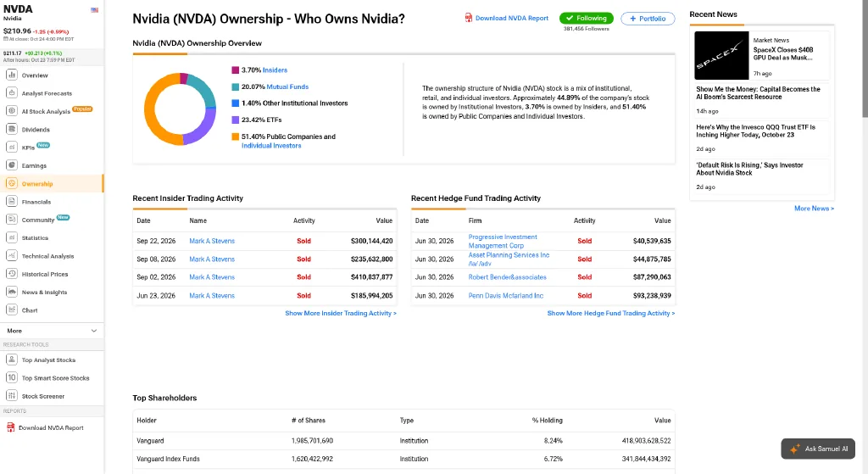
Task: Click the Financials sidebar icon
Action: point(12,202)
